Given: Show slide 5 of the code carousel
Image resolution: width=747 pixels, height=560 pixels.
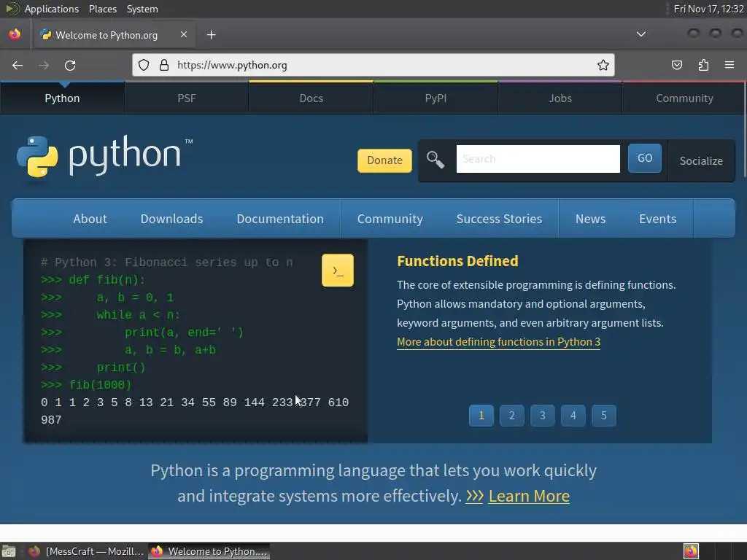Looking at the screenshot, I should pyautogui.click(x=603, y=415).
